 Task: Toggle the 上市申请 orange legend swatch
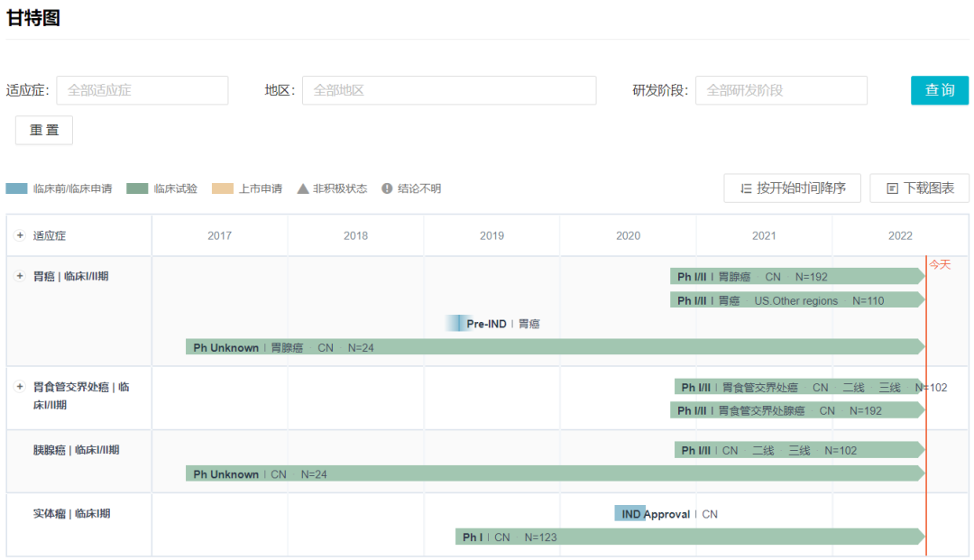(223, 188)
